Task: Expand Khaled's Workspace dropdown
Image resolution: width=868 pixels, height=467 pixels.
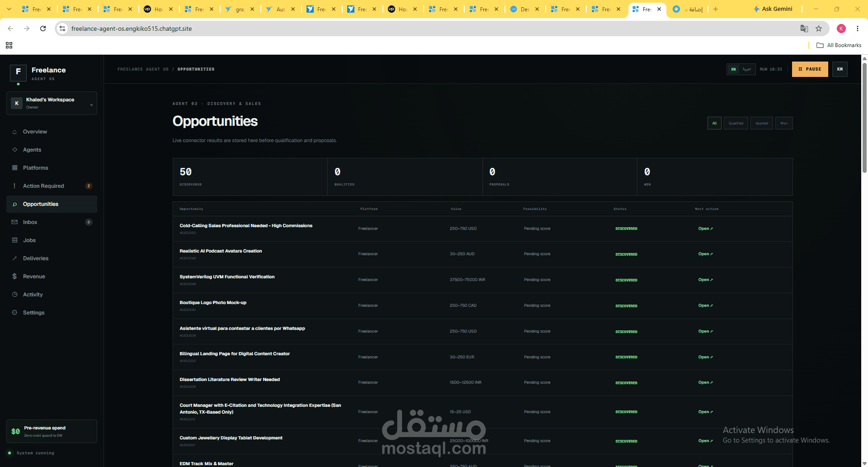Action: point(52,103)
